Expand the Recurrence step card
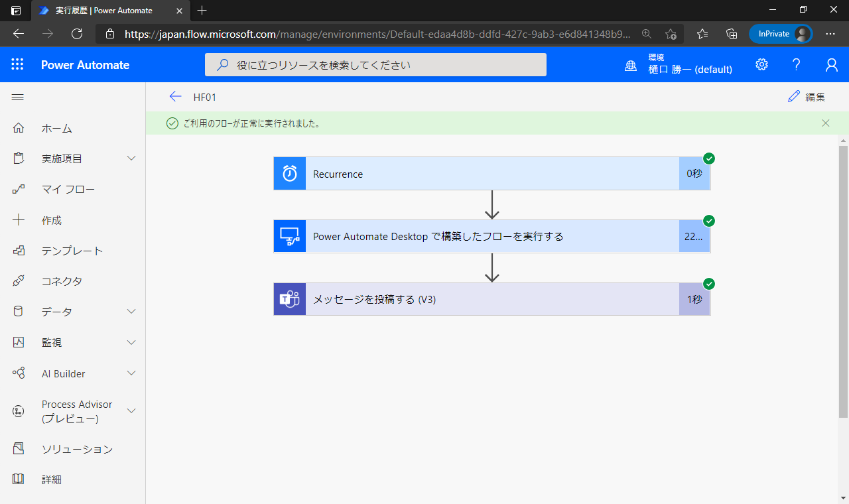849x504 pixels. tap(491, 174)
